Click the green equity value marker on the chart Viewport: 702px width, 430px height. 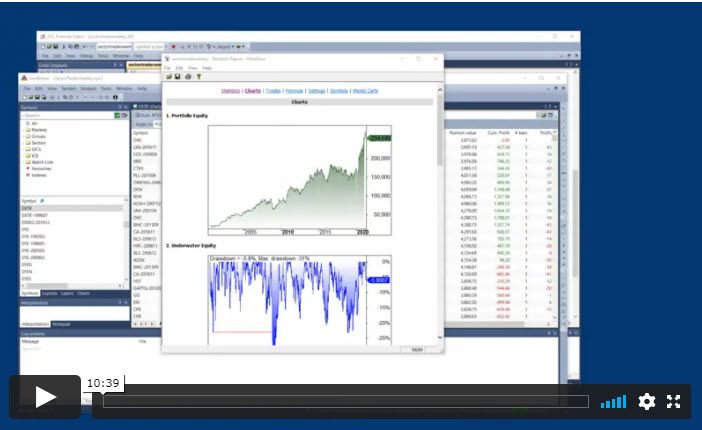pos(379,138)
